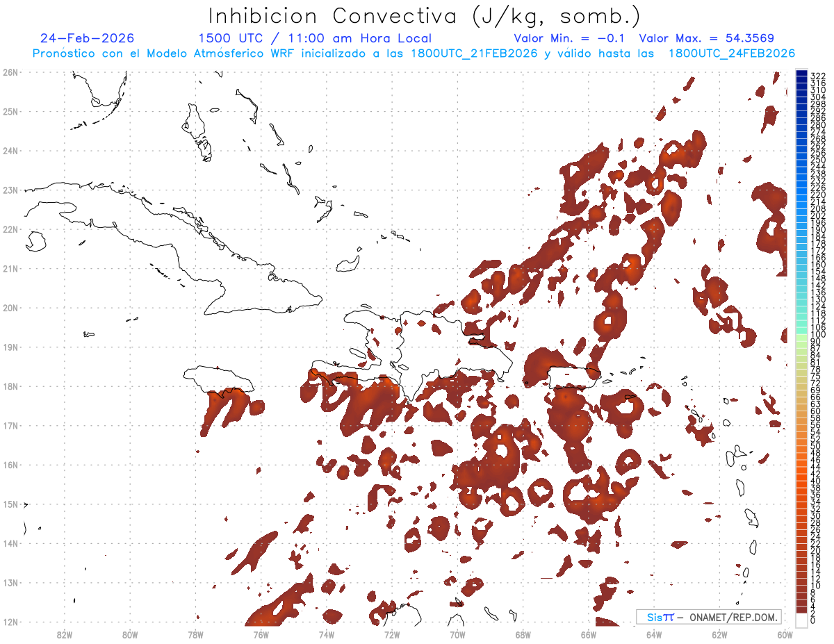Click the 72W longitude label
Viewport: 834px width, 644px height.
(392, 634)
